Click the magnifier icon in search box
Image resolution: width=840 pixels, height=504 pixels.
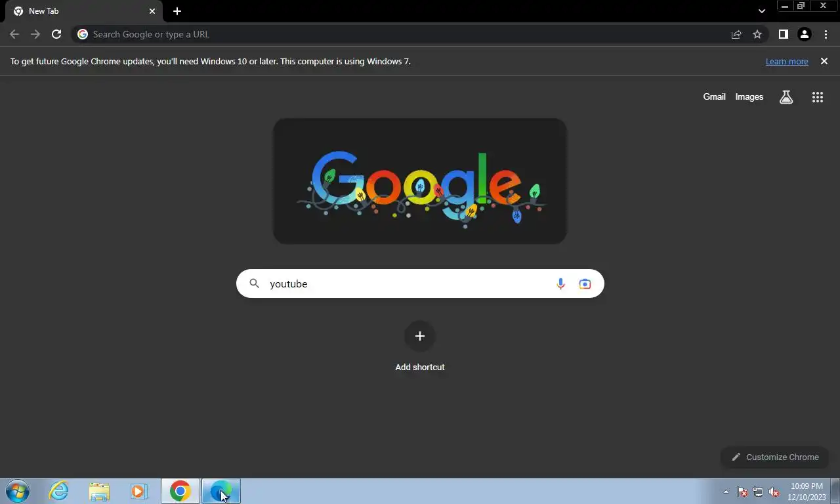click(x=255, y=283)
